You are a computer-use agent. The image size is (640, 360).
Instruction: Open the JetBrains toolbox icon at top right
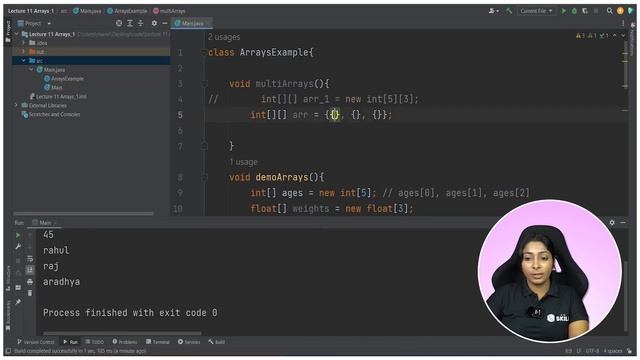click(631, 11)
